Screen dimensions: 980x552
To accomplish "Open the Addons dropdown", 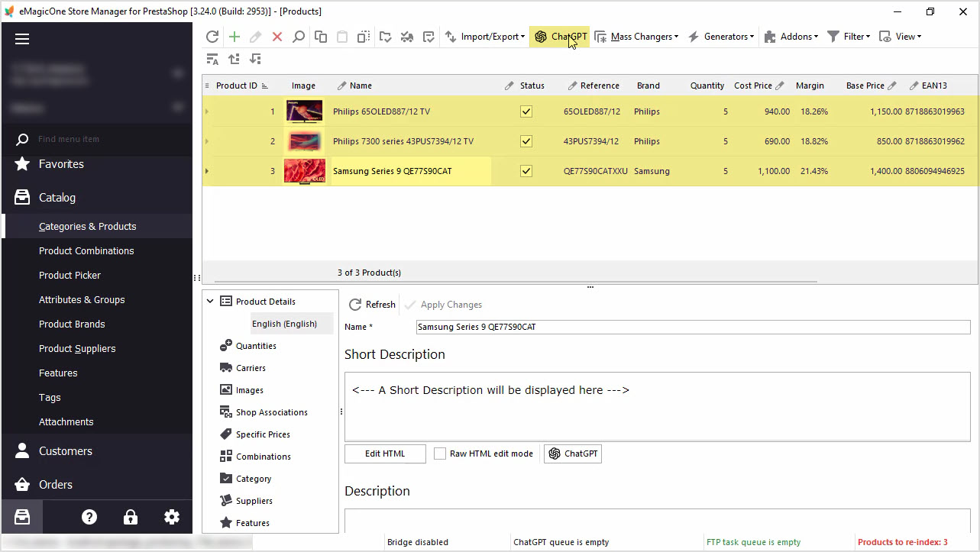I will [x=791, y=37].
